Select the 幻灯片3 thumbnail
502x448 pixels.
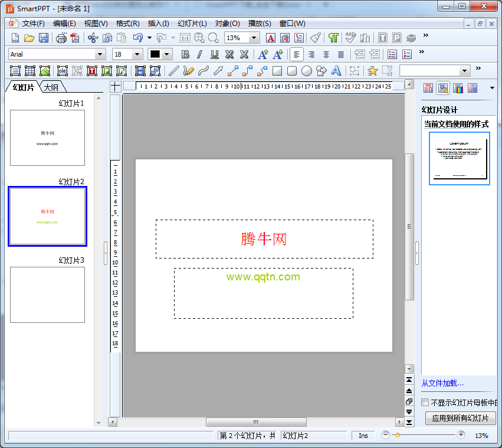(x=47, y=295)
